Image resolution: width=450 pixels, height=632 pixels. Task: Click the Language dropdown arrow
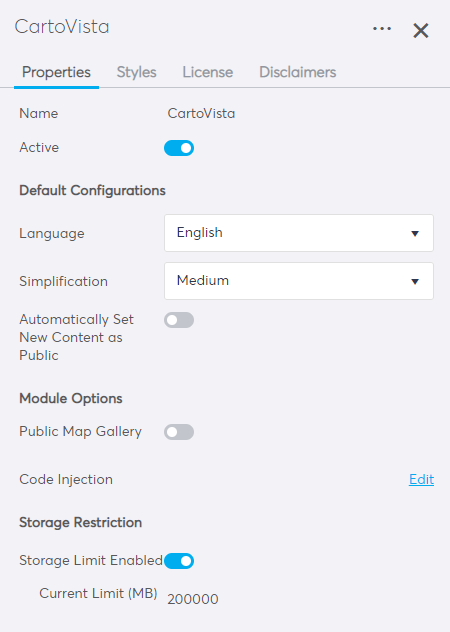(415, 233)
